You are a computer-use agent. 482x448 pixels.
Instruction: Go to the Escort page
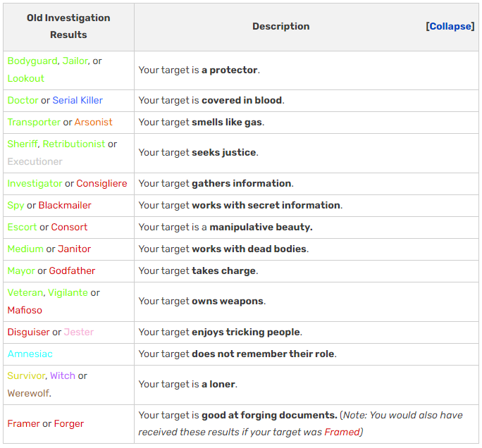point(22,227)
